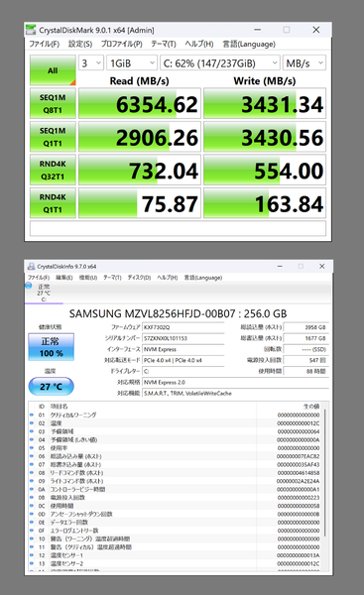Minimize the CrystalDiskMark window
The image size is (364, 595).
point(257,30)
